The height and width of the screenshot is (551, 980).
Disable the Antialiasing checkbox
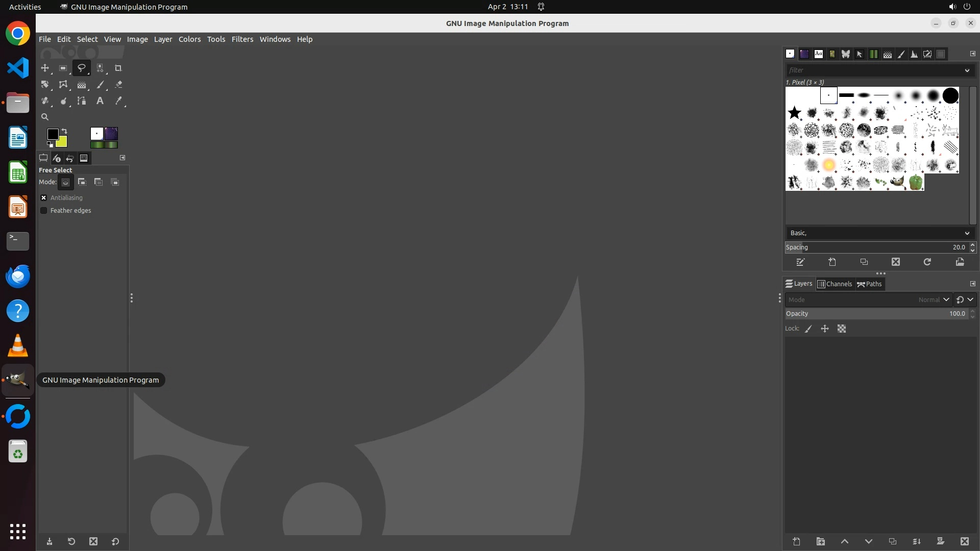point(44,197)
